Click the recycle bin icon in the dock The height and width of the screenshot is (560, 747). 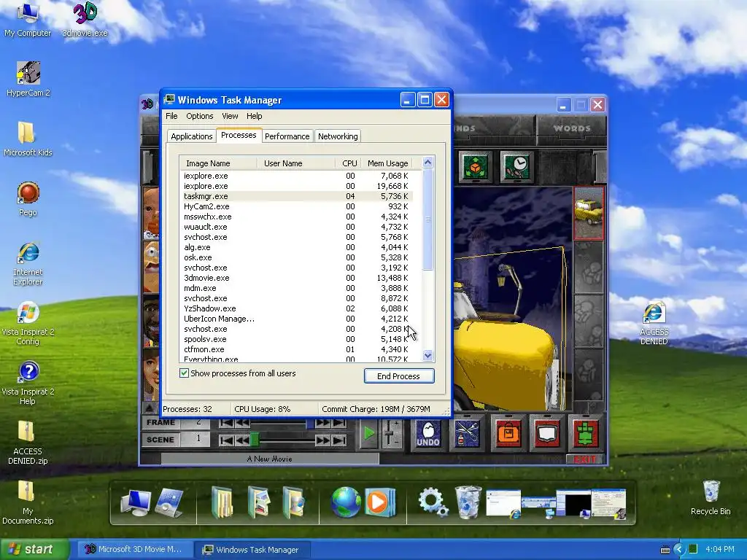[468, 502]
